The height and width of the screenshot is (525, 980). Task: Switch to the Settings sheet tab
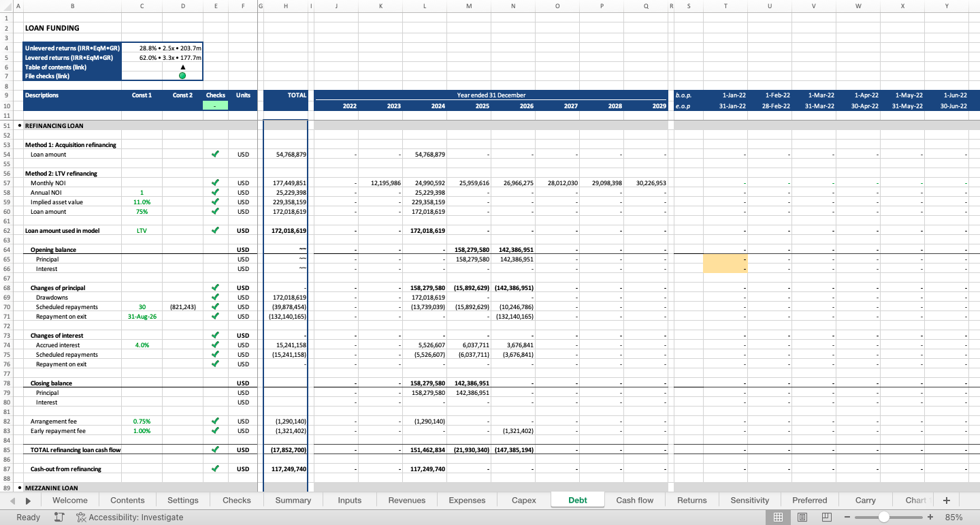point(183,500)
